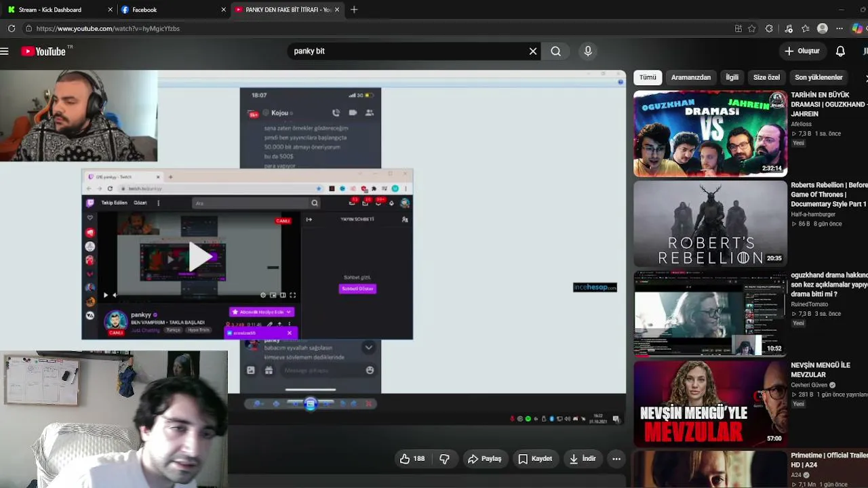This screenshot has width=868, height=488.
Task: Play the video using the center play button
Action: [x=199, y=258]
